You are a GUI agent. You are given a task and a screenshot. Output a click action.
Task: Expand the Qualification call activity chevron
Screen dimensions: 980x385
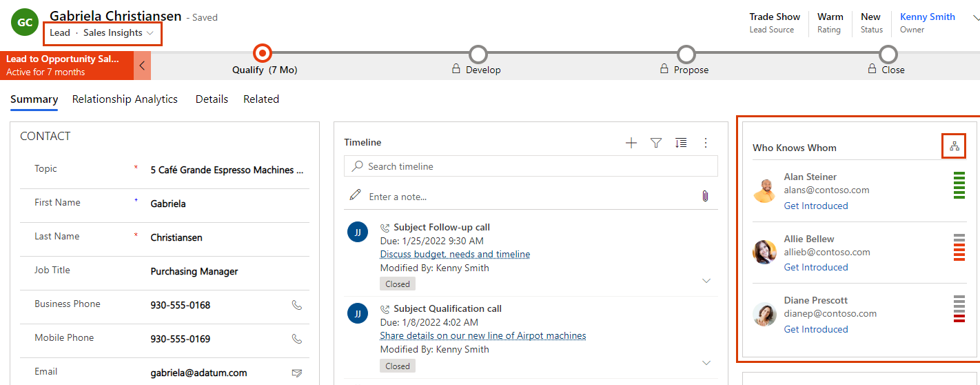point(706,363)
